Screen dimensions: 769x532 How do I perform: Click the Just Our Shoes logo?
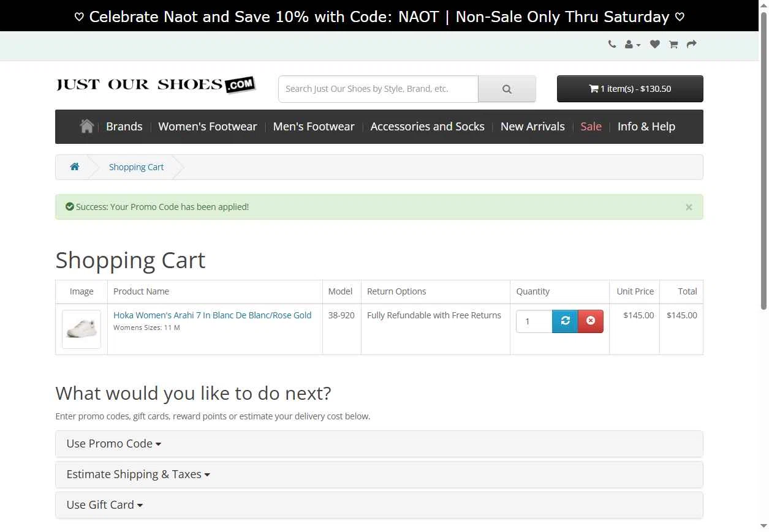(x=156, y=85)
